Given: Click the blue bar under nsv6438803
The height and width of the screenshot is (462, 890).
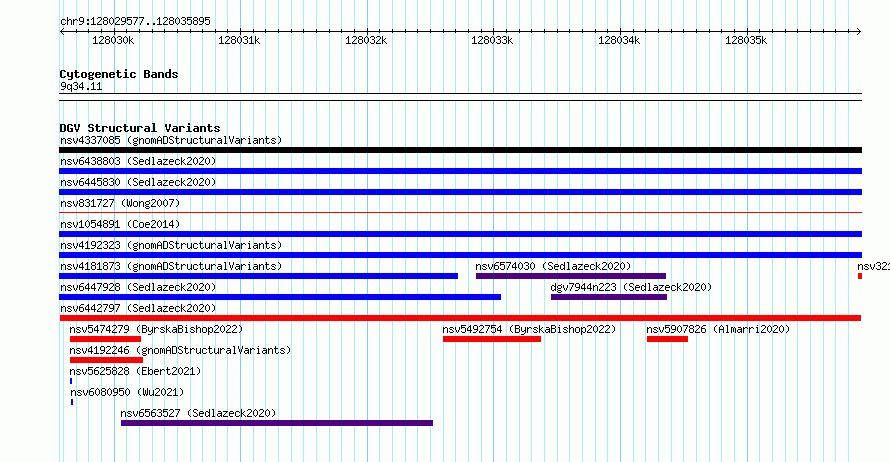Looking at the screenshot, I should [x=460, y=171].
